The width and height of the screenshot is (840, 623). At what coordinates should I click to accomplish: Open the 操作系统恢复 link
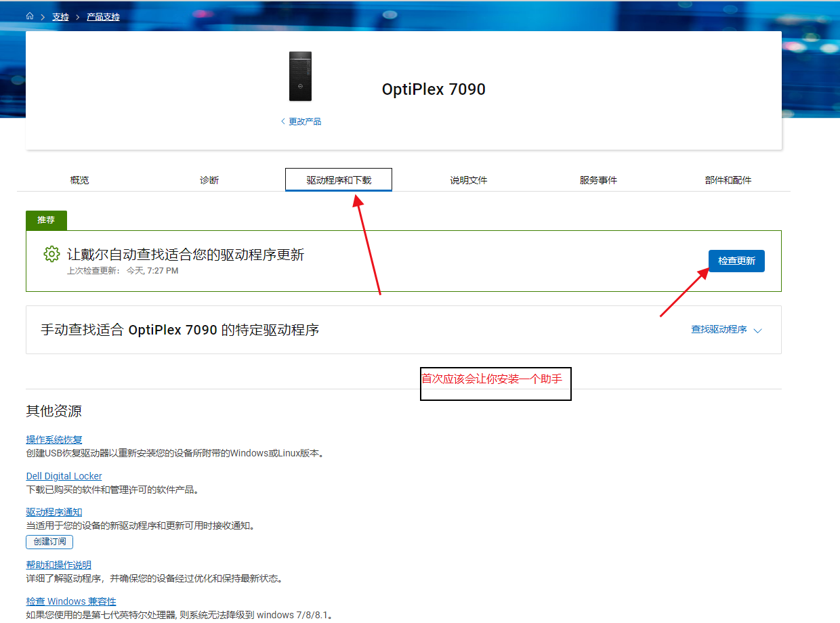(x=54, y=440)
